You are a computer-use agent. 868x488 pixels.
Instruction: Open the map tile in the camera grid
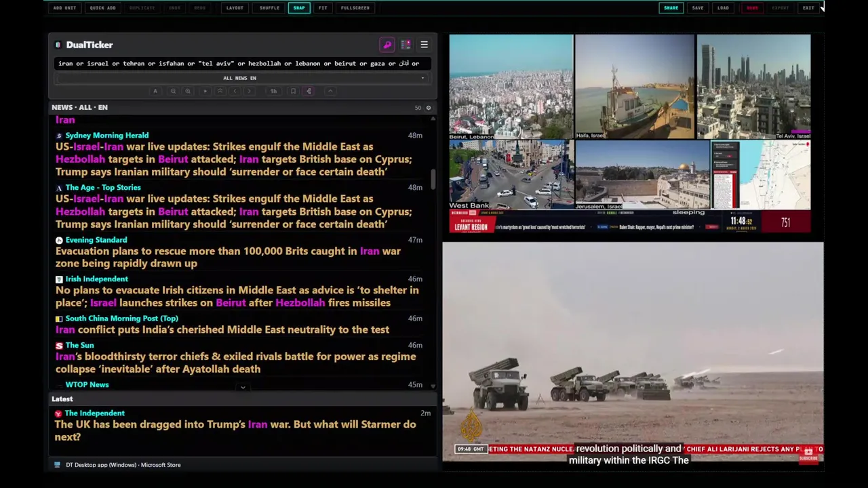(x=761, y=175)
